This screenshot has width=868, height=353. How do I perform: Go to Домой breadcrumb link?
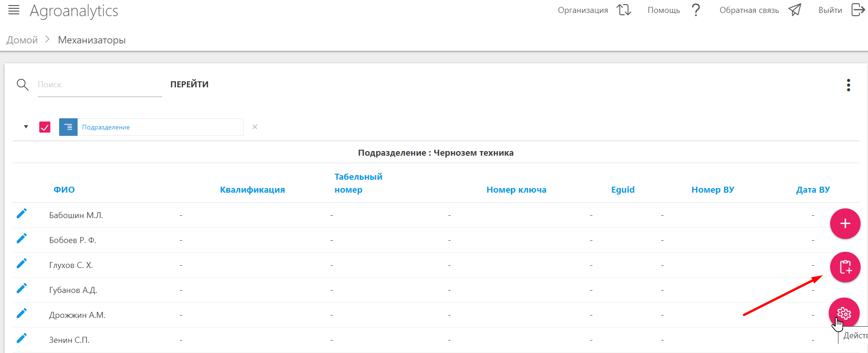click(22, 40)
